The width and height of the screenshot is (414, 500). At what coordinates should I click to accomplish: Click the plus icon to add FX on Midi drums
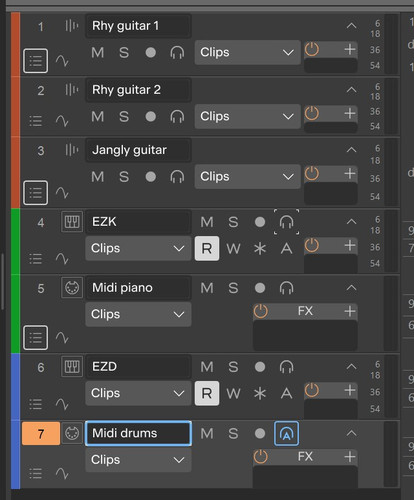click(350, 456)
